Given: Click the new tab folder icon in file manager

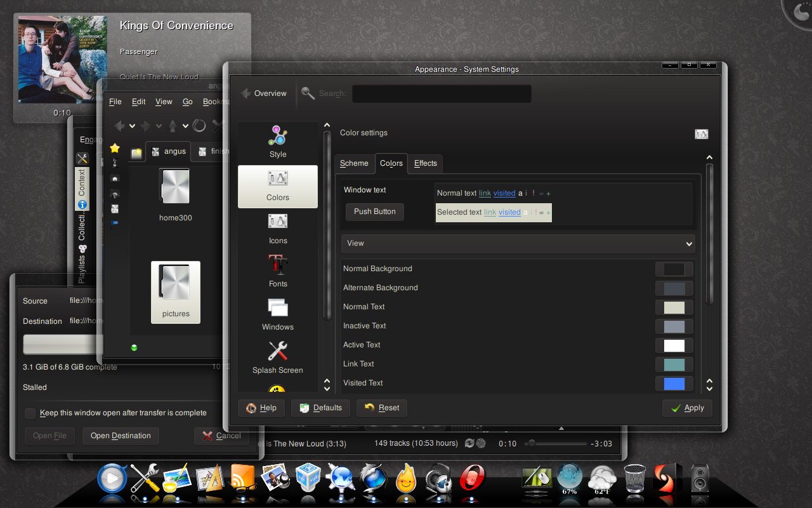Looking at the screenshot, I should click(136, 152).
